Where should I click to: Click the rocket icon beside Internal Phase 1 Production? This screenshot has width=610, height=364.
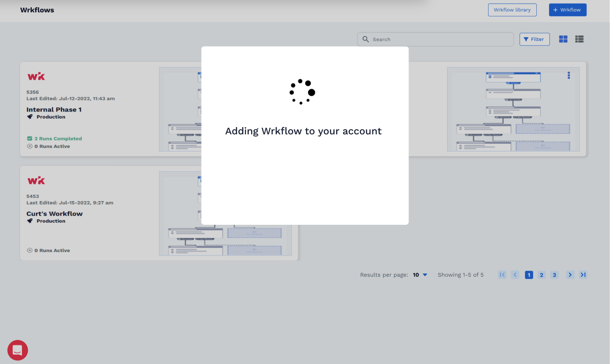pos(30,117)
